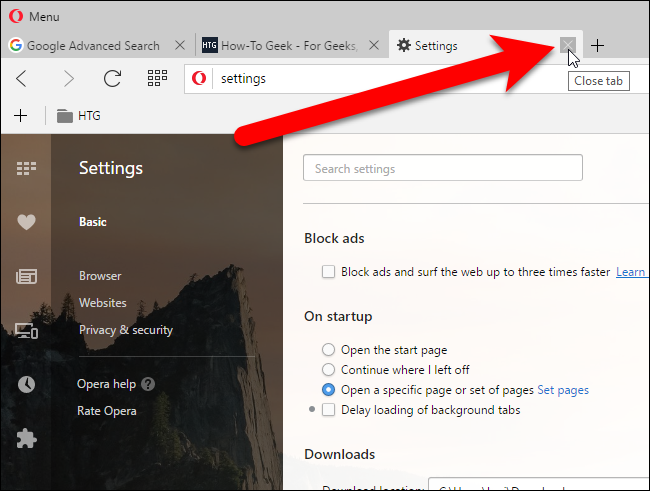
Task: Enable the Block ads checkbox
Action: coord(328,272)
